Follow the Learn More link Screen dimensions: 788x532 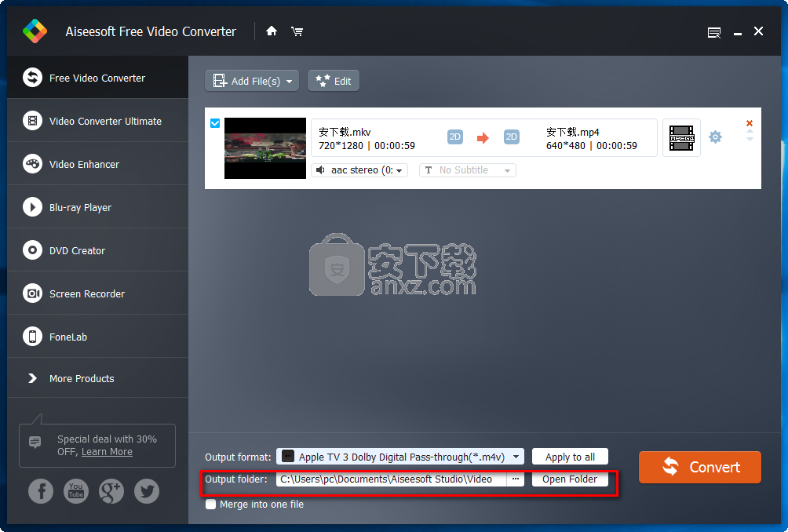point(107,452)
